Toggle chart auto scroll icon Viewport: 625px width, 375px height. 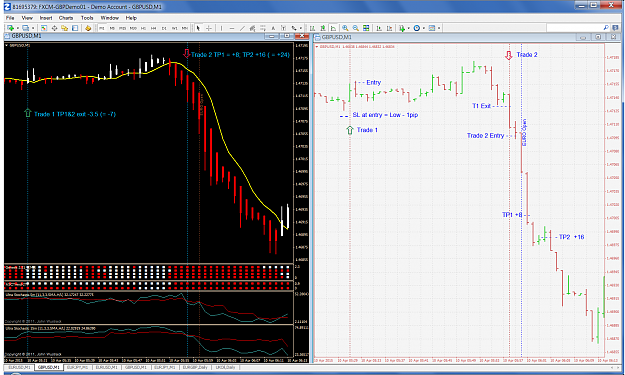379,28
